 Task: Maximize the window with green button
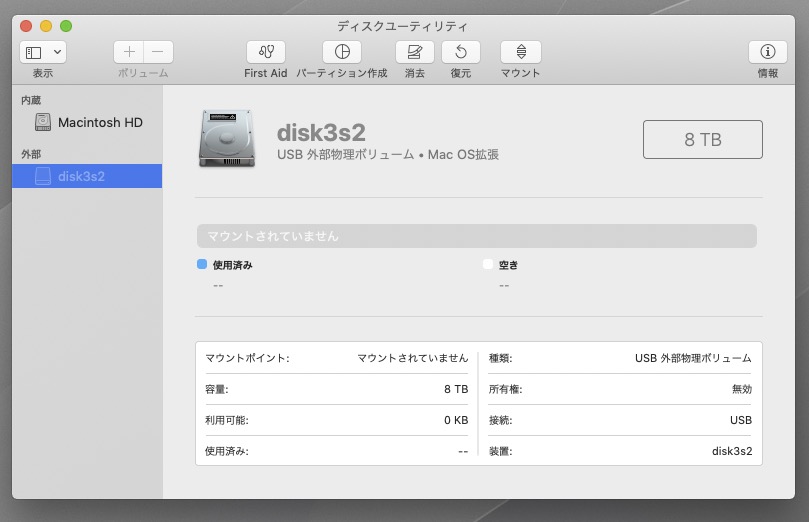click(x=66, y=26)
